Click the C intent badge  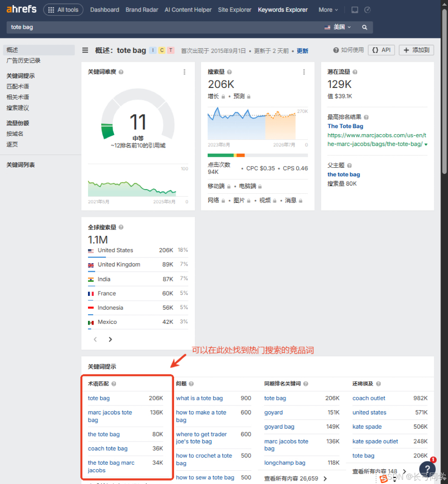click(162, 50)
